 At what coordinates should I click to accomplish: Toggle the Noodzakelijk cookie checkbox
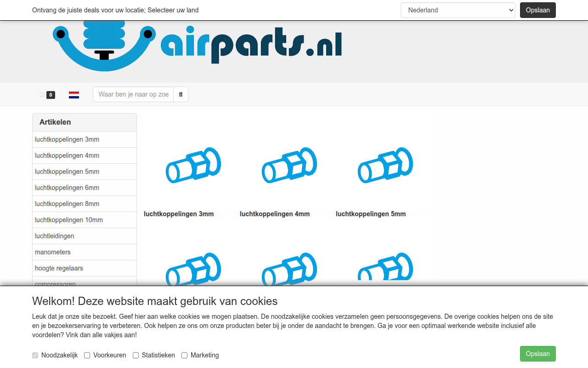[x=35, y=355]
